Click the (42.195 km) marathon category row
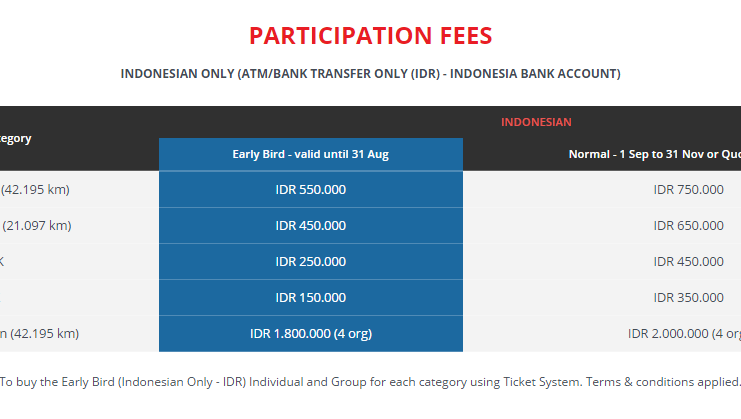Viewport: 741px width, 419px height. (x=35, y=189)
